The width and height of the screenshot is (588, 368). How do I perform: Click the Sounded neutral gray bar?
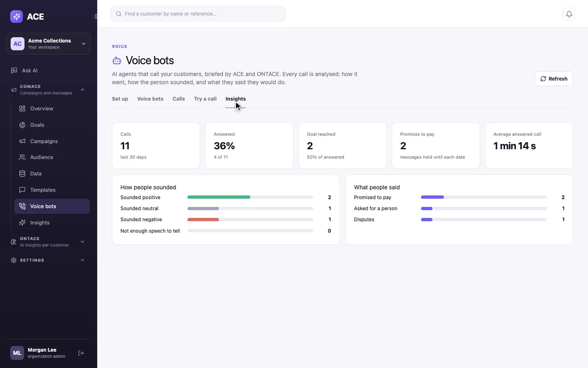(x=203, y=209)
